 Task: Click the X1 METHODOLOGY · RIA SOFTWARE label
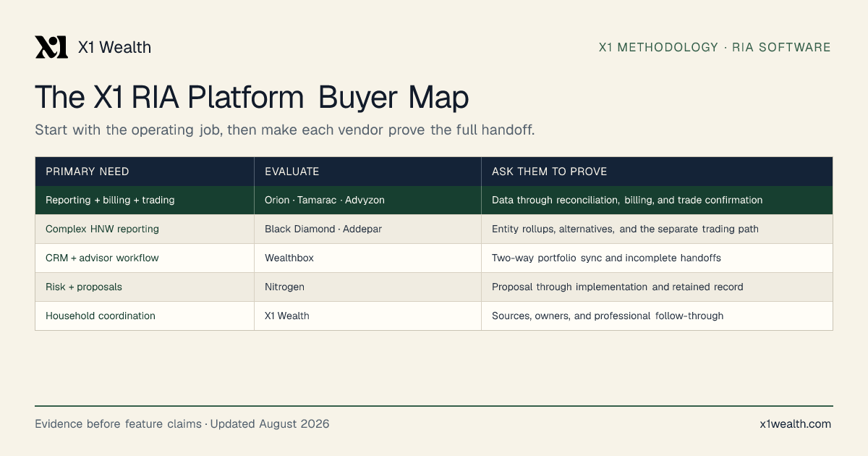715,48
